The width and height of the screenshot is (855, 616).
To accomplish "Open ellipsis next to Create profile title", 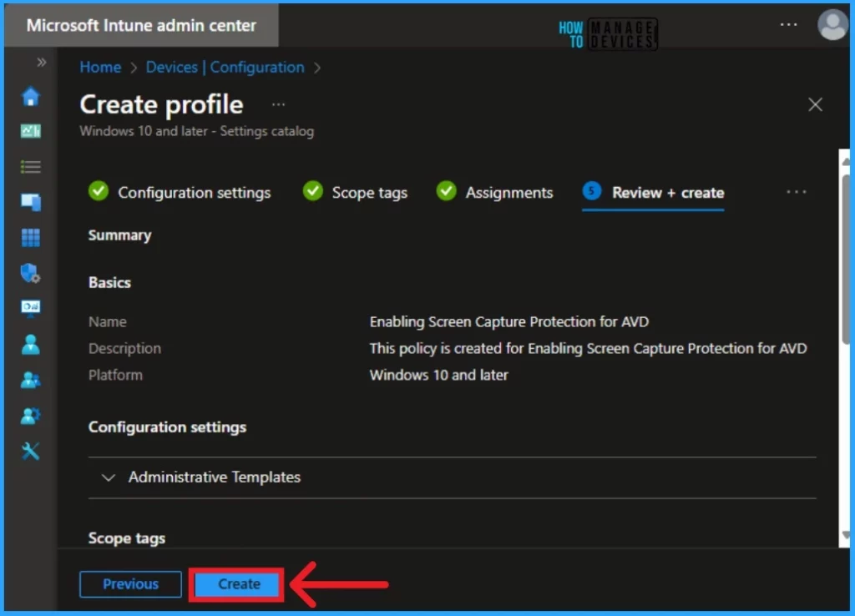I will click(278, 104).
